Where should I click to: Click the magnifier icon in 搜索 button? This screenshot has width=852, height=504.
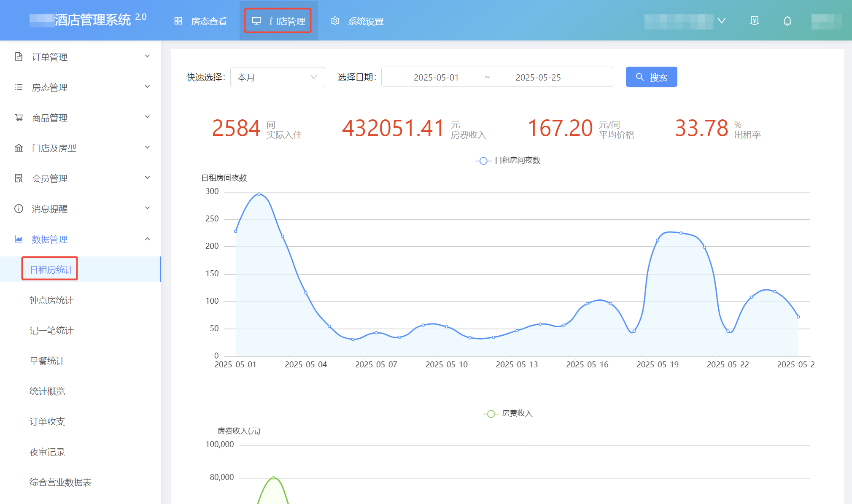[x=640, y=77]
